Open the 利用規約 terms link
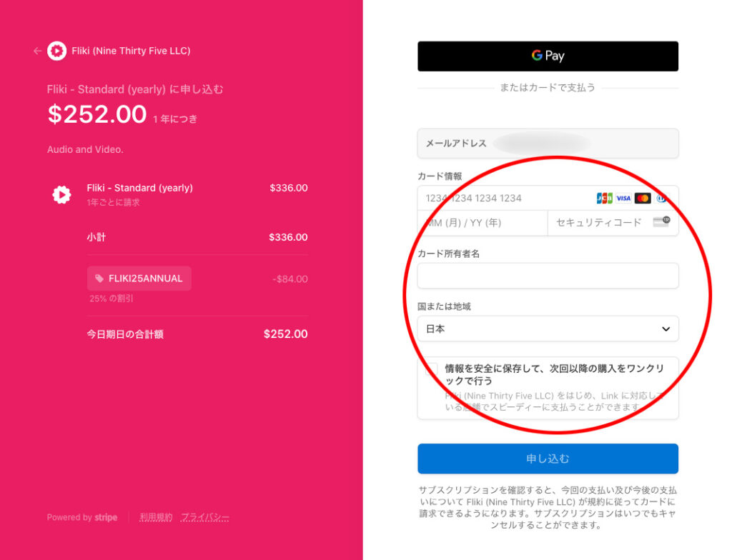 156,517
